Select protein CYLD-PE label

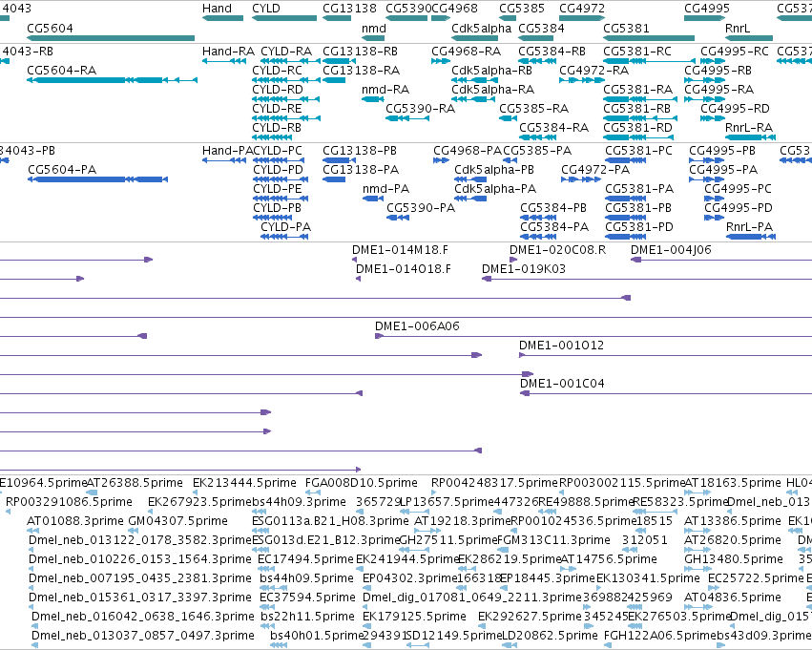278,189
